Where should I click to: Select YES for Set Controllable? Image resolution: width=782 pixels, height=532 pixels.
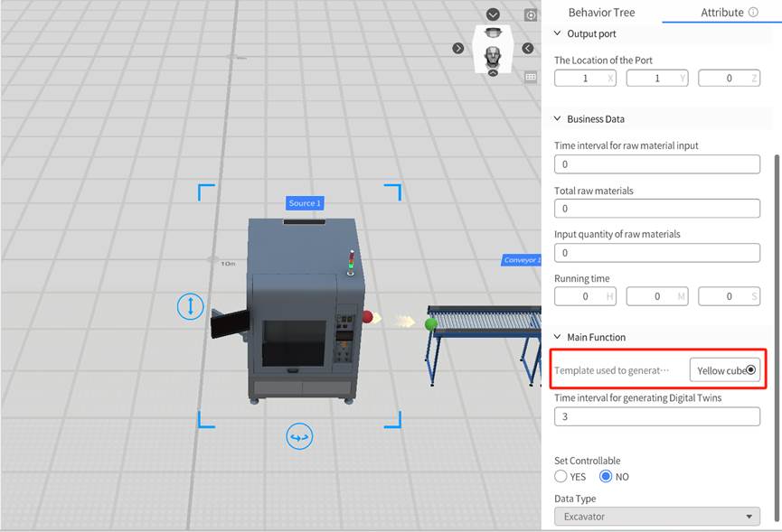(561, 476)
